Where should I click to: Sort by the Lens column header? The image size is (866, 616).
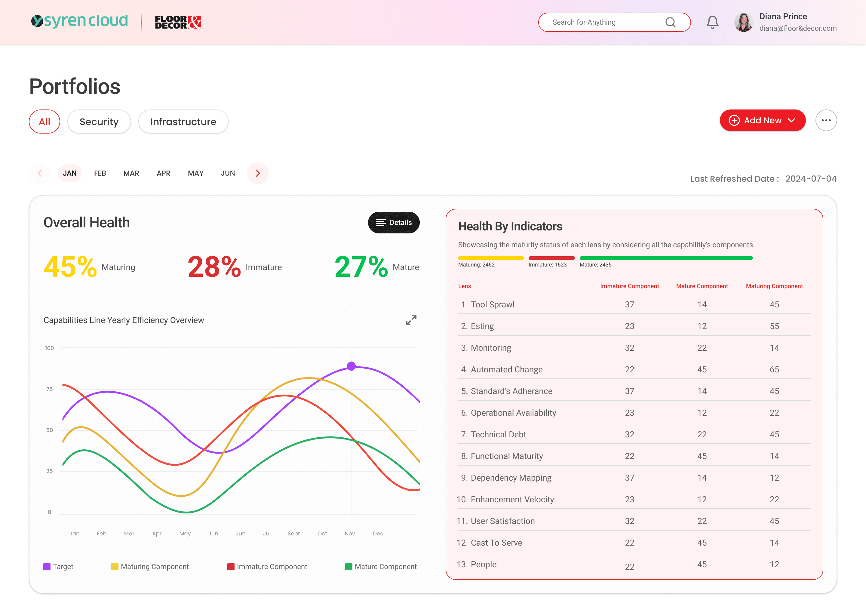465,286
